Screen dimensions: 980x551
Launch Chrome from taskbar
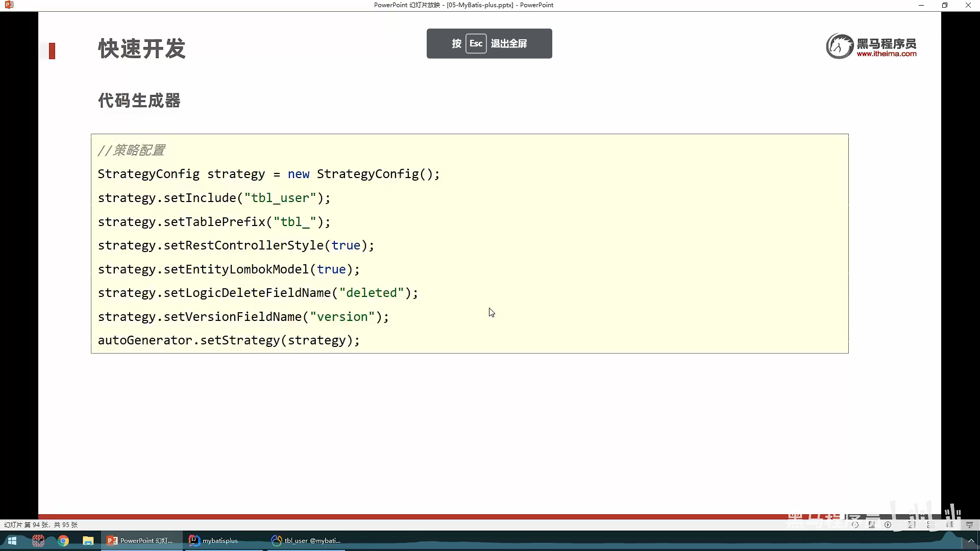point(63,540)
